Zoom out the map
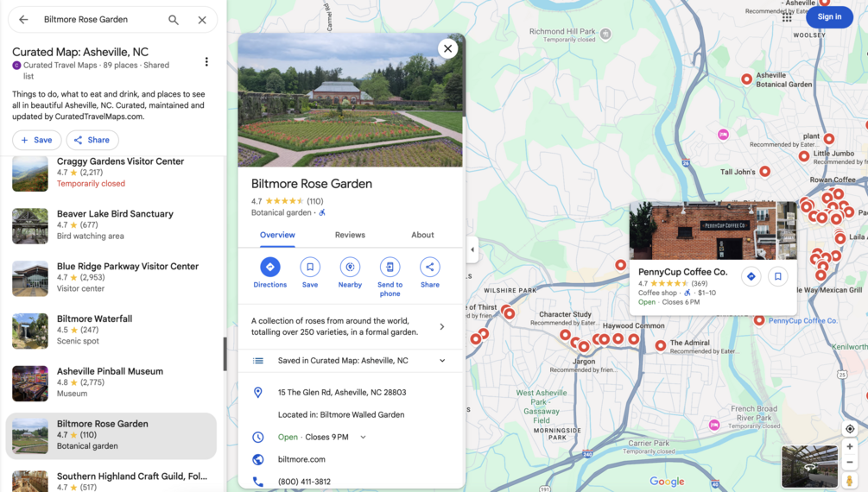Viewport: 868px width, 492px height. [x=850, y=462]
